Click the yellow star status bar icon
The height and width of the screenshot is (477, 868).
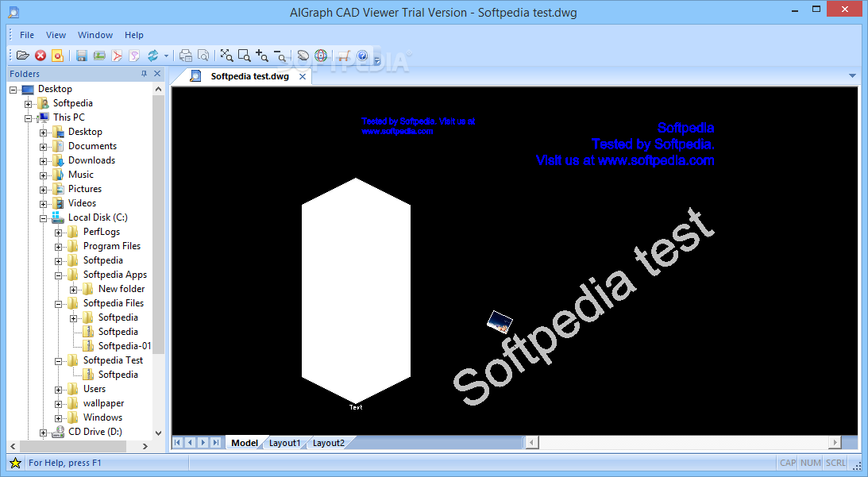[16, 464]
